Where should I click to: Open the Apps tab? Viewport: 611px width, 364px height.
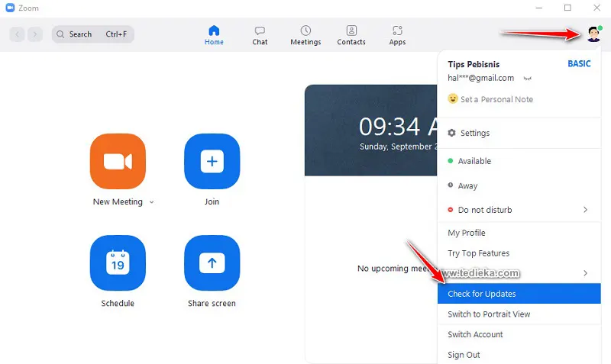[397, 35]
